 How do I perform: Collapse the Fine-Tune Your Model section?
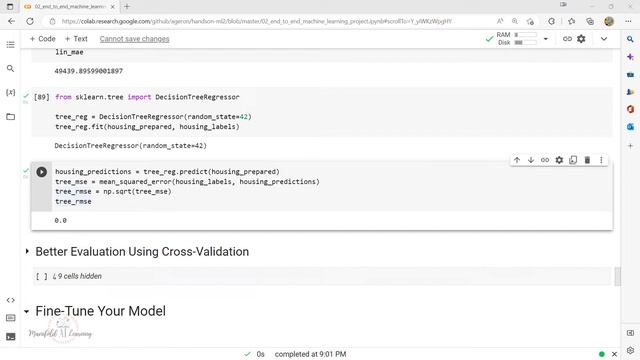pyautogui.click(x=27, y=311)
